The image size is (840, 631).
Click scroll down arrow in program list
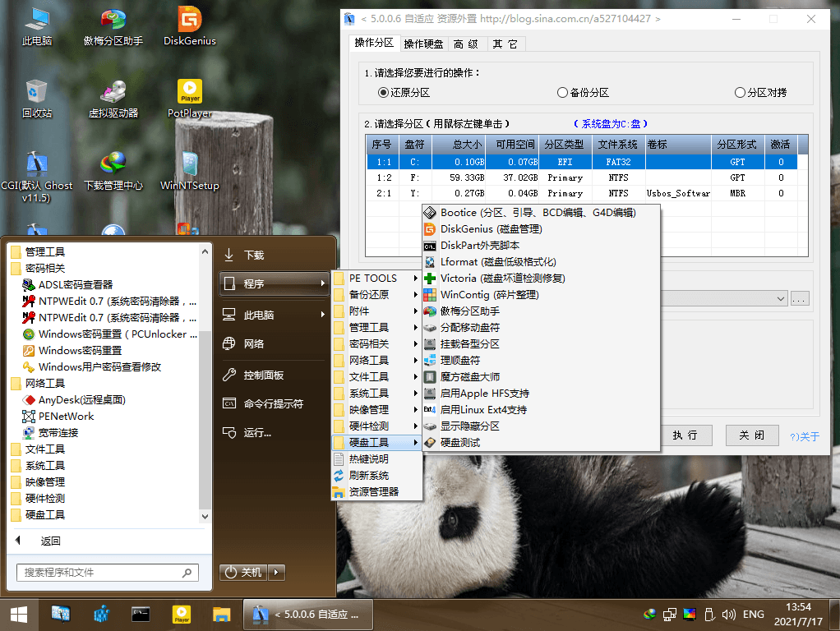pos(205,516)
